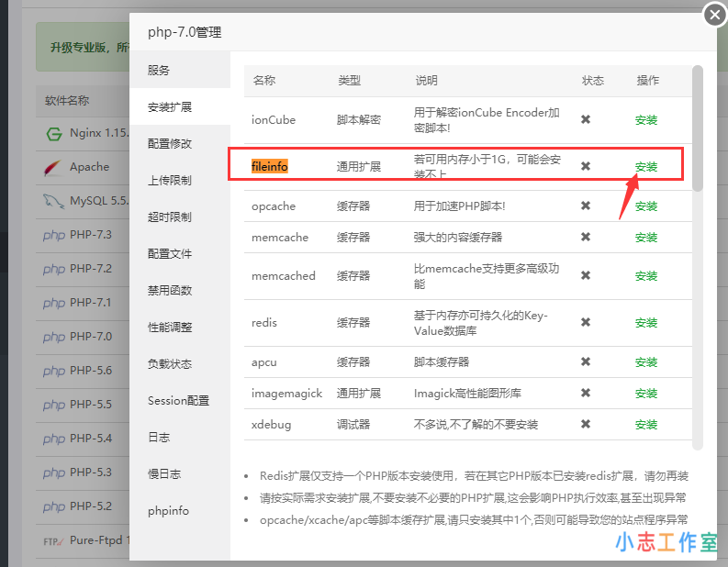Click the xdebug name cell
The image size is (728, 567).
point(271,425)
